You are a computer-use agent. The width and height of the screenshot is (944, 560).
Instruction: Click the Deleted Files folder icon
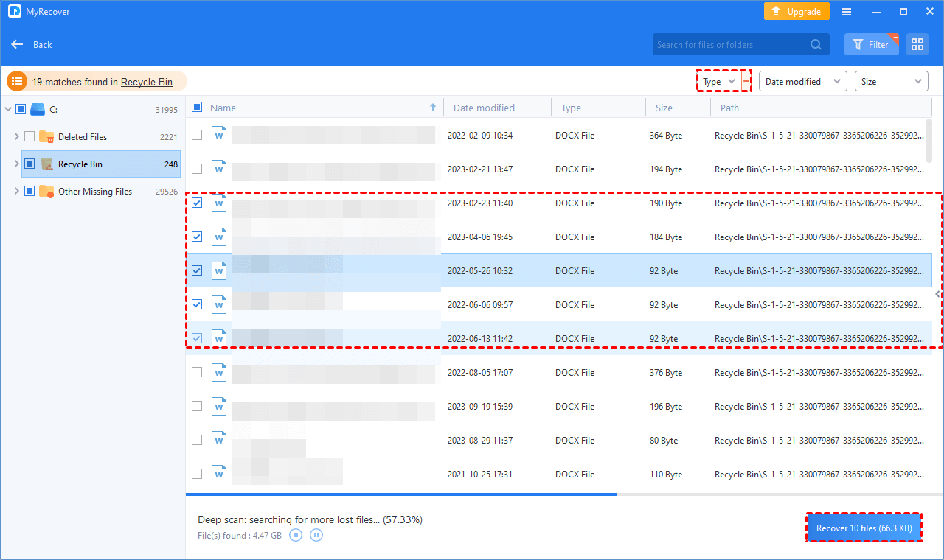tap(46, 136)
